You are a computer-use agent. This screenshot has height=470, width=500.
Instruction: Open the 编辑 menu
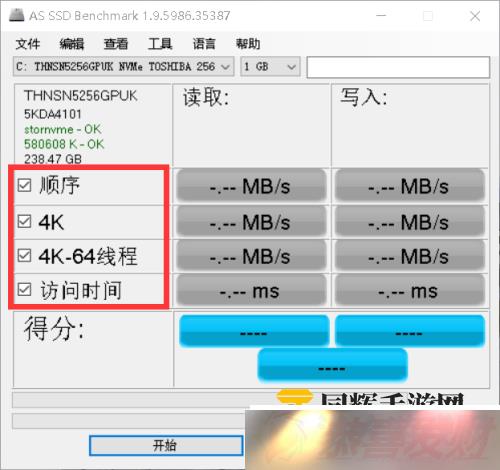tap(72, 44)
